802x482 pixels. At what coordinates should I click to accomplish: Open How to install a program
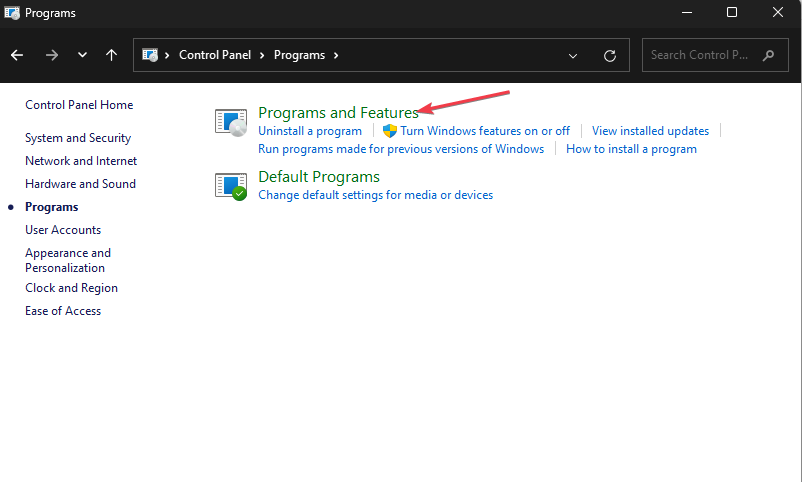point(631,149)
